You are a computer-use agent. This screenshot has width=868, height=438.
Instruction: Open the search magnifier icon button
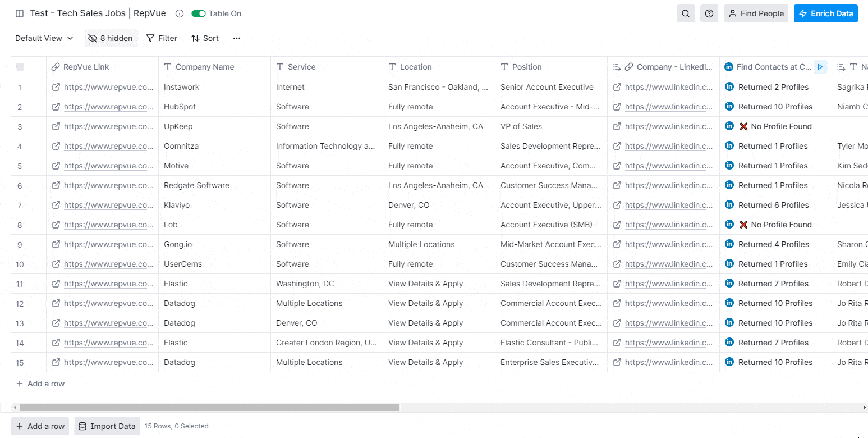pos(686,13)
